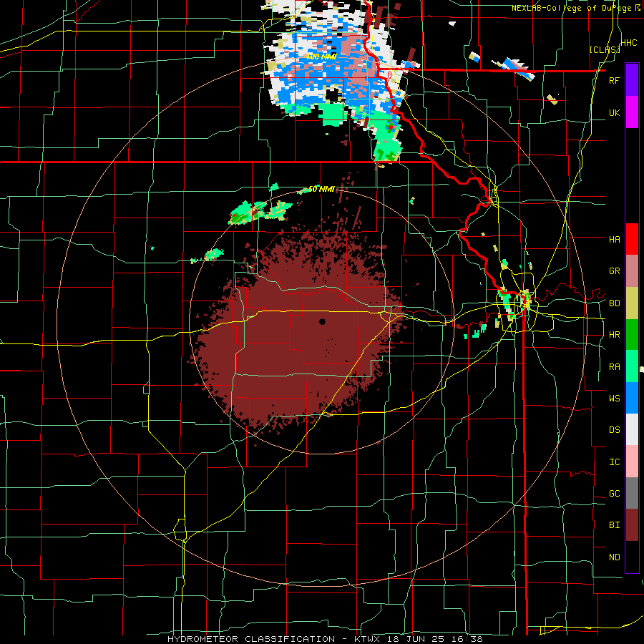Click the HHC product label
644x644 pixels.
[x=628, y=43]
